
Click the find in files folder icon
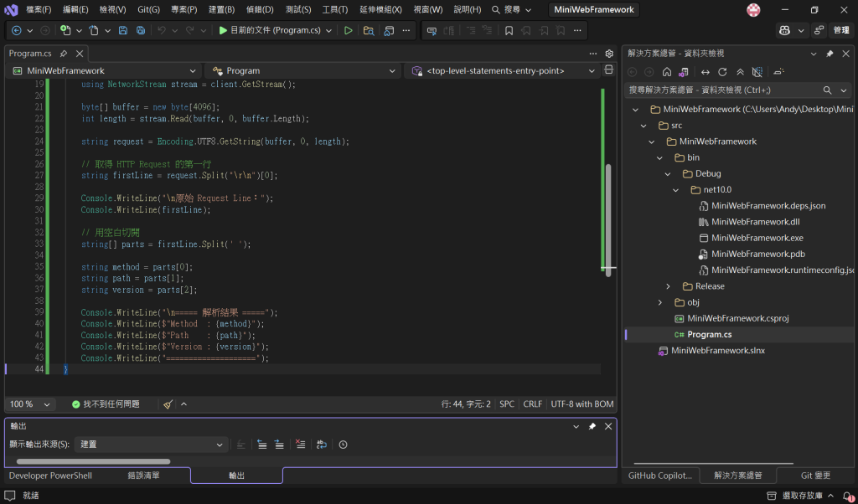pos(369,31)
